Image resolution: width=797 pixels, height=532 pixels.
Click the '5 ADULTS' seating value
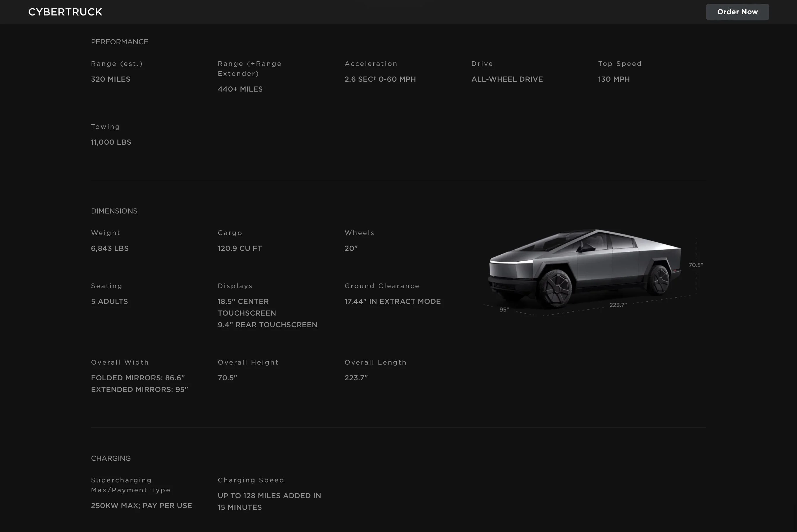[x=109, y=301]
